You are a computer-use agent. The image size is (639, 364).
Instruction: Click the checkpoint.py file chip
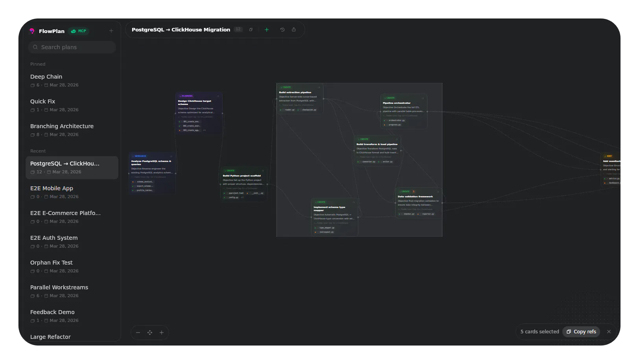(308, 110)
